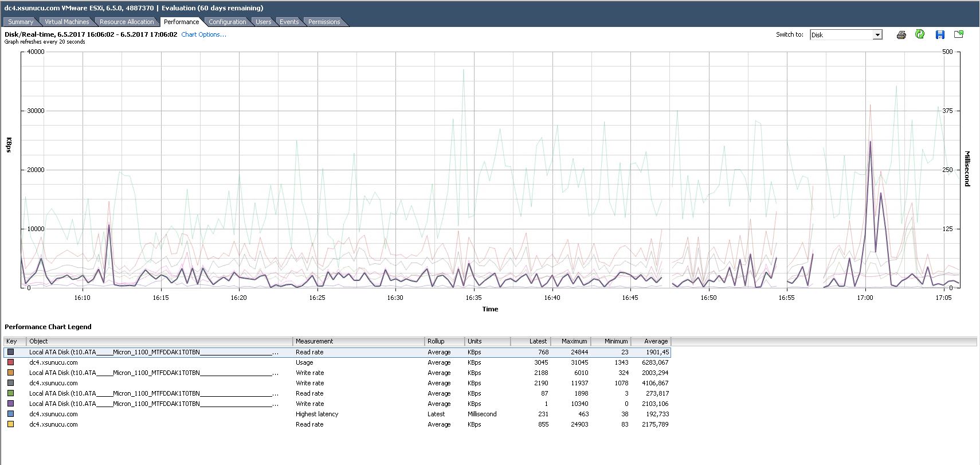The width and height of the screenshot is (980, 465).
Task: Click the Disk chart type combo box
Action: 841,35
